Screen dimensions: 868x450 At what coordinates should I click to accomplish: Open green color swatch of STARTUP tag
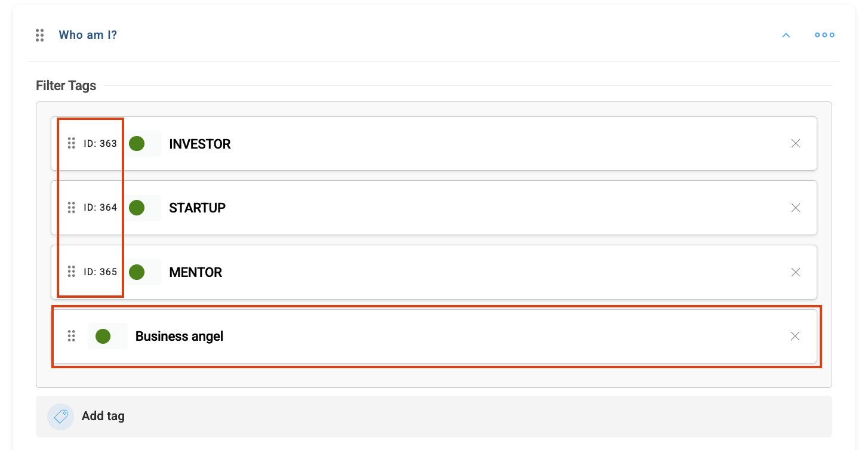(137, 208)
